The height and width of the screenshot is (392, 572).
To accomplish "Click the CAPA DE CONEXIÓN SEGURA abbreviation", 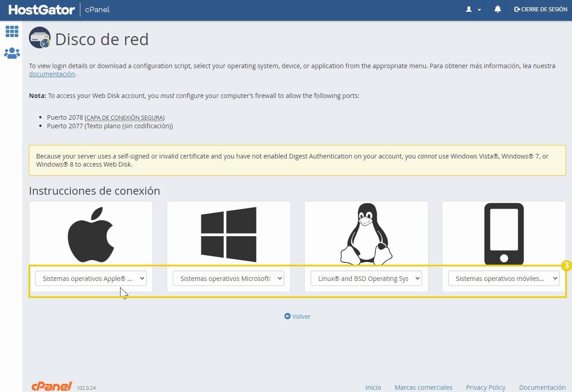I will tap(125, 117).
